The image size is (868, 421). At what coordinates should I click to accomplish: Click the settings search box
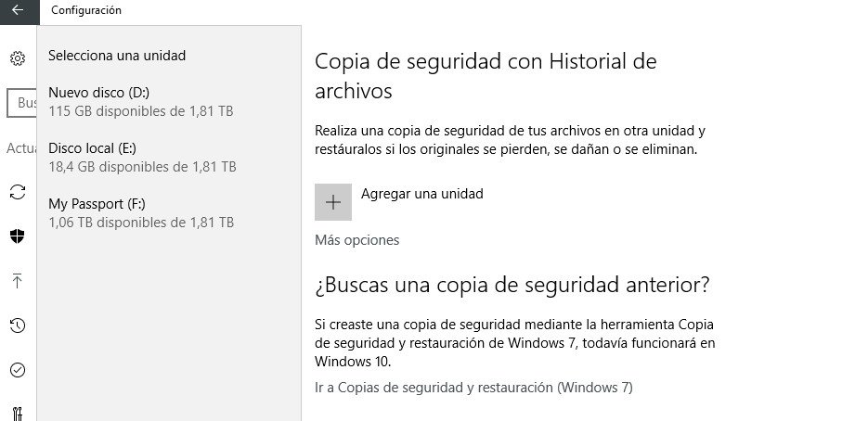22,103
